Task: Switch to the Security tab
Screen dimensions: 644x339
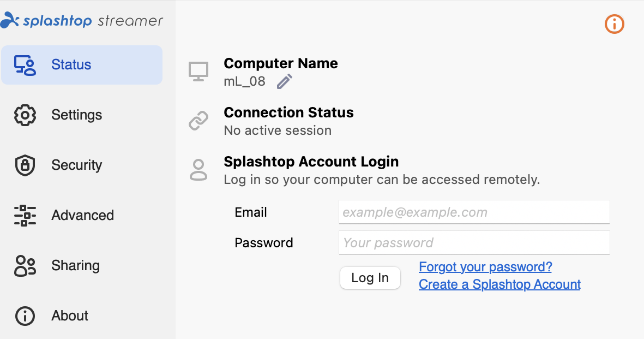Action: click(76, 165)
